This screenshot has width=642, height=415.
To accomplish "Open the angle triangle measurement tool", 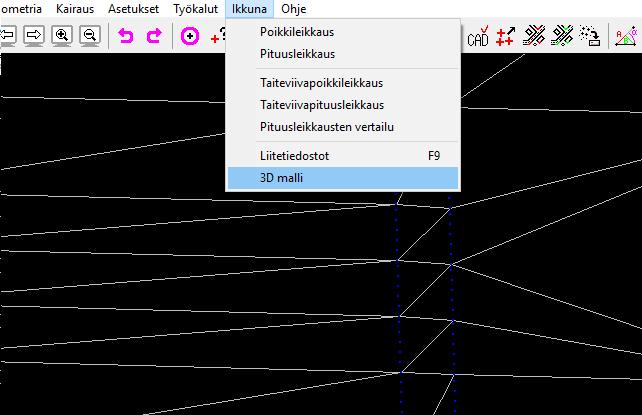I will (626, 36).
